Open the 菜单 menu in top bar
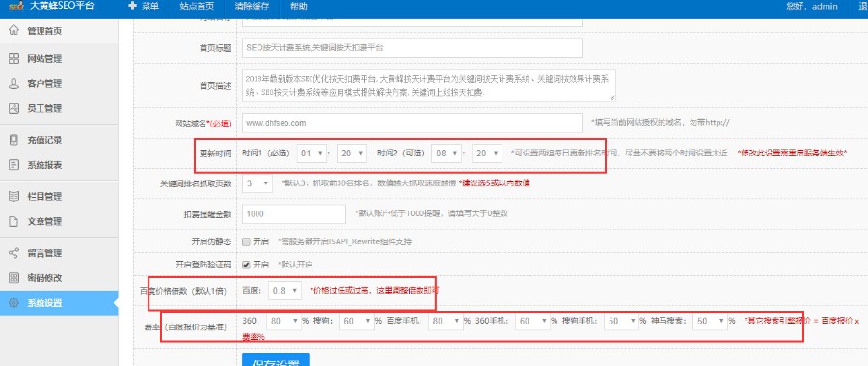868x366 pixels. coord(144,7)
